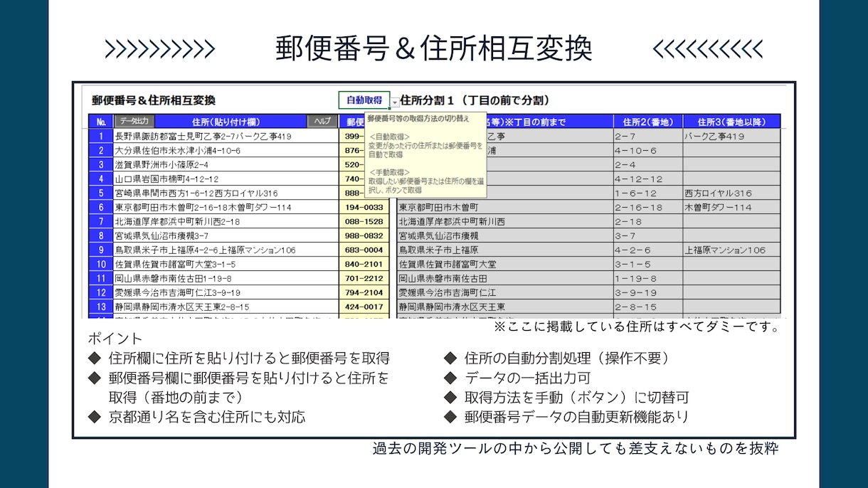Click postal code cell 683-0004

click(x=364, y=250)
